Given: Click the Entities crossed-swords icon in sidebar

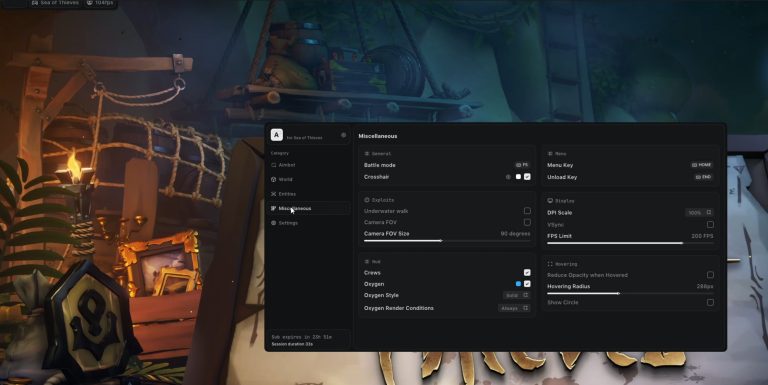Looking at the screenshot, I should click(x=274, y=194).
